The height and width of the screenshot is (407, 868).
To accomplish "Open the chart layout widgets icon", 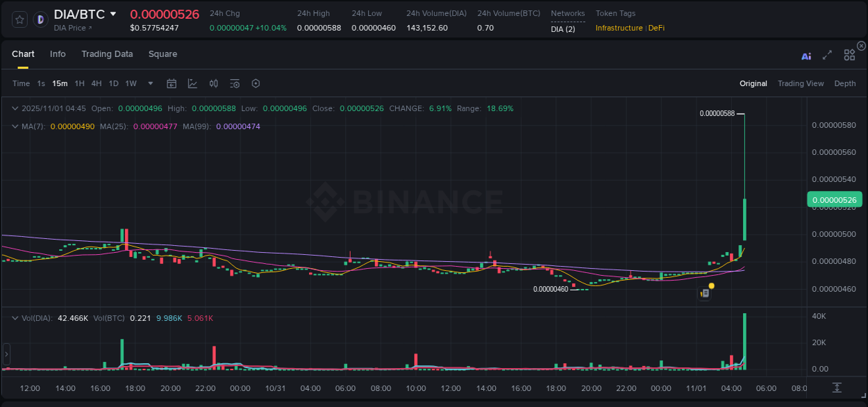I will (x=849, y=57).
